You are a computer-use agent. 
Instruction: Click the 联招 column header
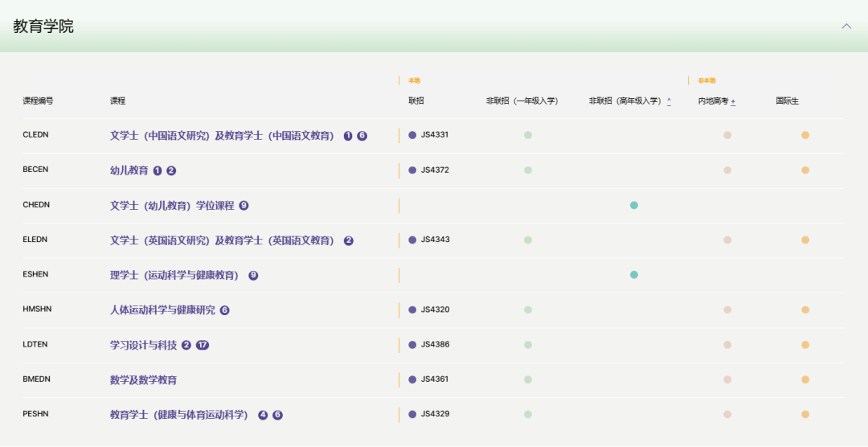click(416, 101)
